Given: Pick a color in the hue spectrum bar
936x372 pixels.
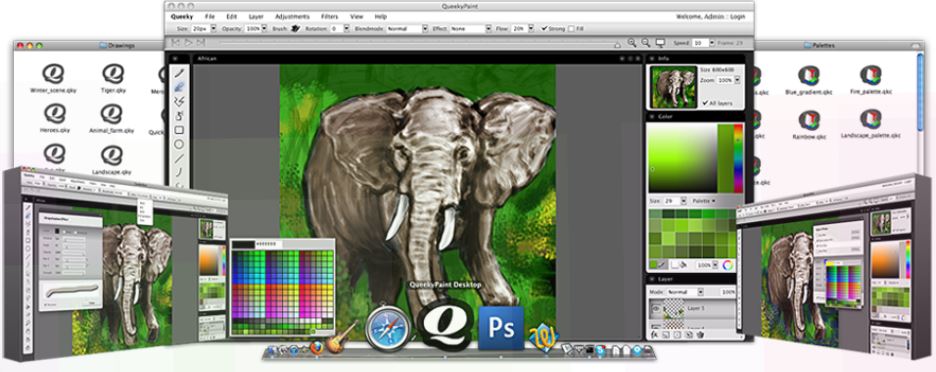Looking at the screenshot, I should [x=738, y=158].
